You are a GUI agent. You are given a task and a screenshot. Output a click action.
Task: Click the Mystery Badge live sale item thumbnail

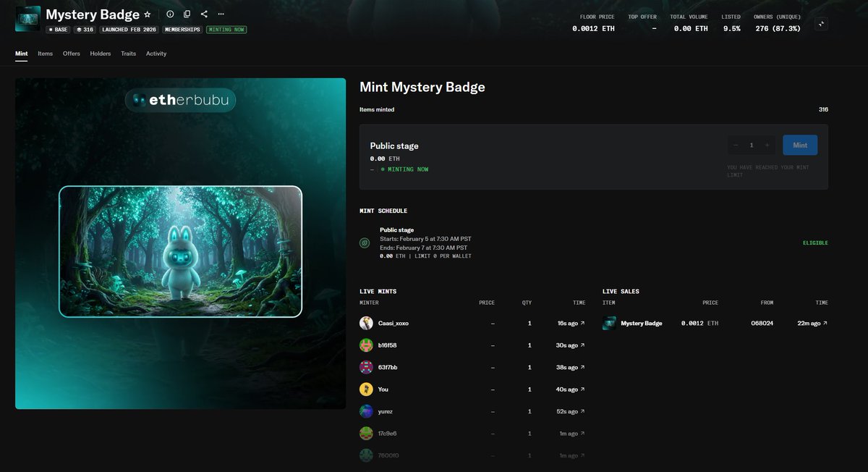[609, 323]
